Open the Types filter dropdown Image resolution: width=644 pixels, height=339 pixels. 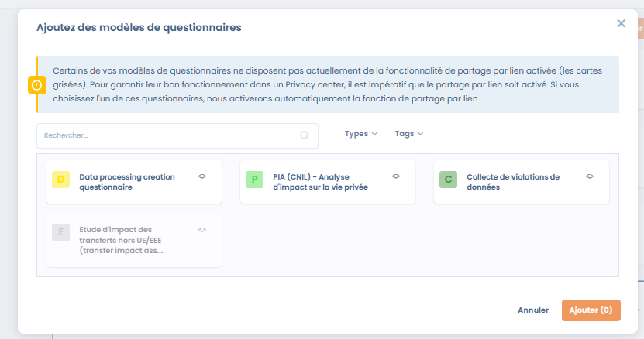point(361,134)
